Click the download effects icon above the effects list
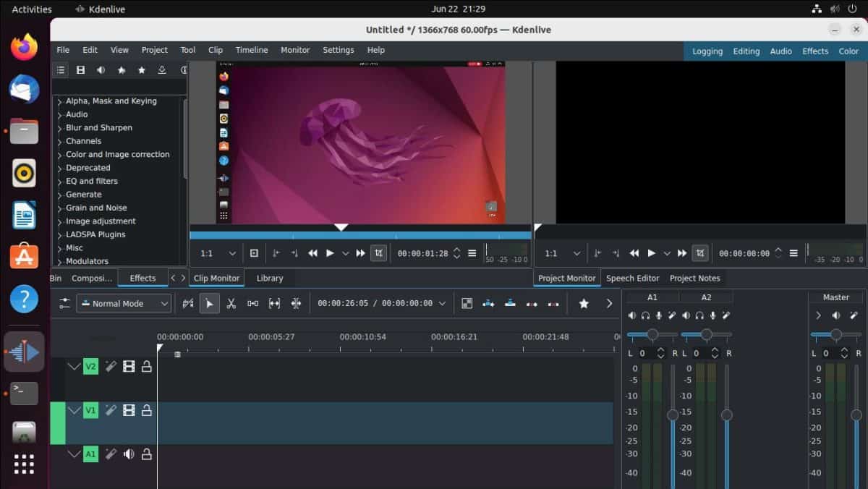The height and width of the screenshot is (489, 868). (162, 70)
